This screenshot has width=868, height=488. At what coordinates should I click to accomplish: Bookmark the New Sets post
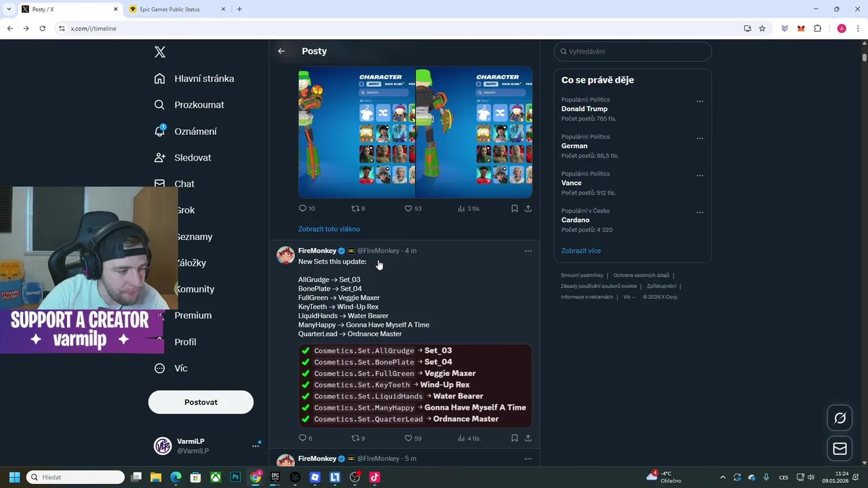click(x=515, y=439)
